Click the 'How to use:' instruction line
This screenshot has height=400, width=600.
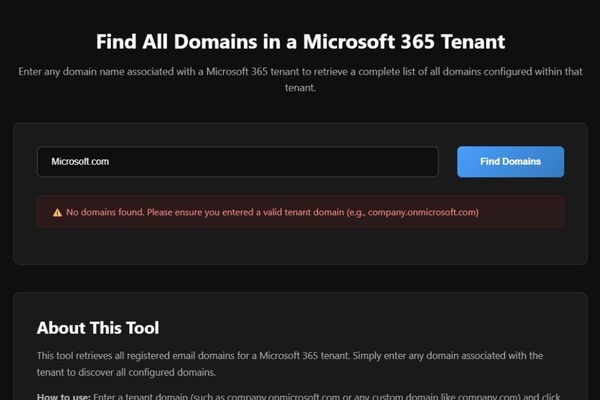pos(298,396)
